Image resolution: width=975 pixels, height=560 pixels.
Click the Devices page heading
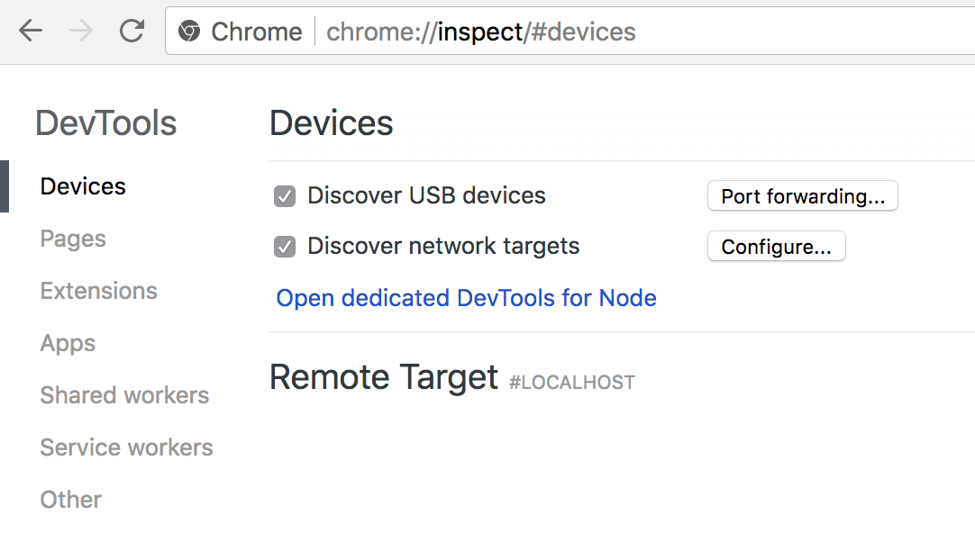331,123
